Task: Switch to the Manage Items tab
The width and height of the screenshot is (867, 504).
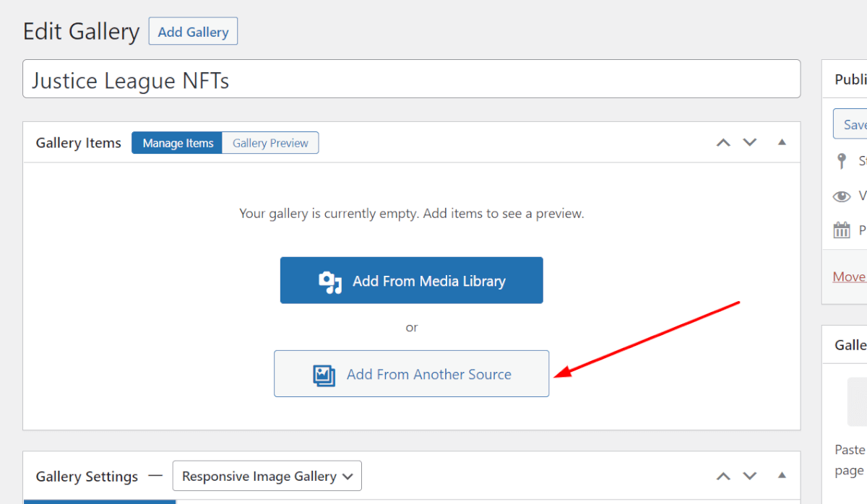Action: tap(178, 143)
